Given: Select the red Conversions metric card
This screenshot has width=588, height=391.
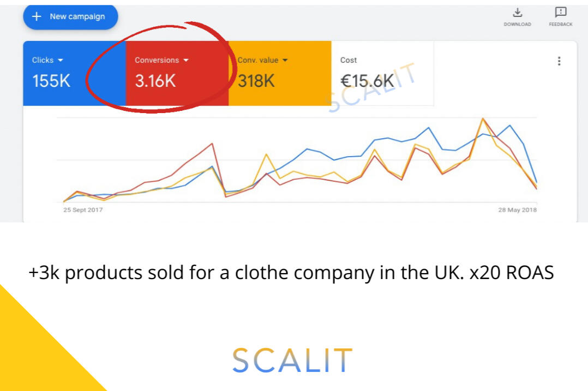Looking at the screenshot, I should 177,73.
